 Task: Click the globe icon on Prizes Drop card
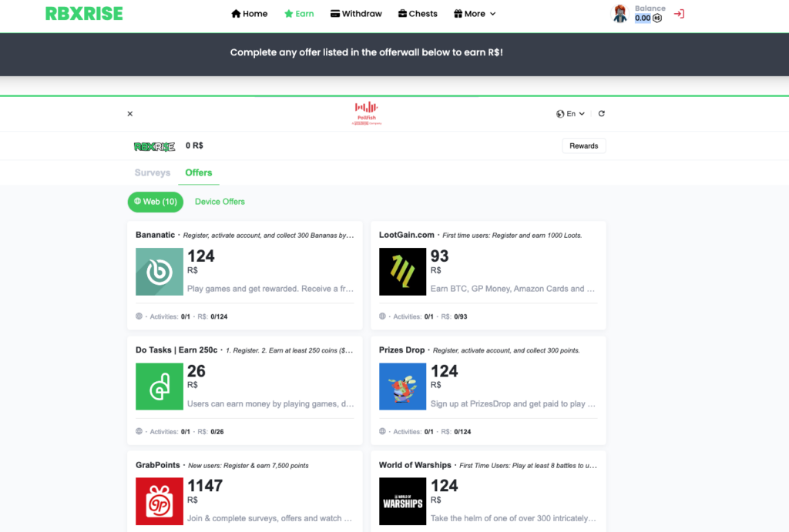click(382, 431)
